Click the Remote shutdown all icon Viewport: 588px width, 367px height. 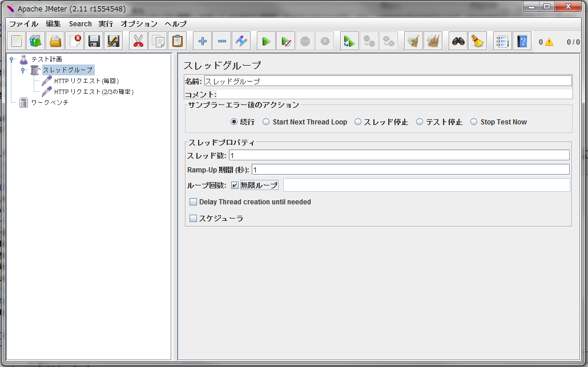(x=389, y=41)
